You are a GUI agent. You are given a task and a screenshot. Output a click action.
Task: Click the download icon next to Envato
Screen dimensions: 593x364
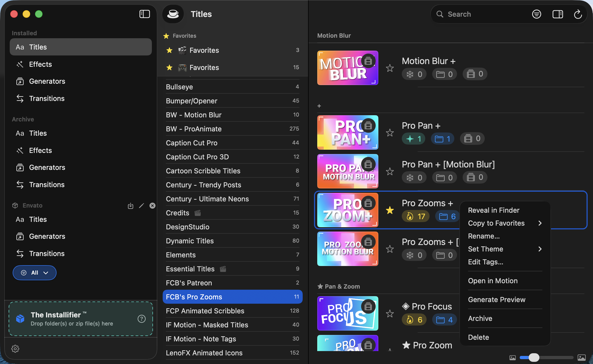pyautogui.click(x=131, y=206)
